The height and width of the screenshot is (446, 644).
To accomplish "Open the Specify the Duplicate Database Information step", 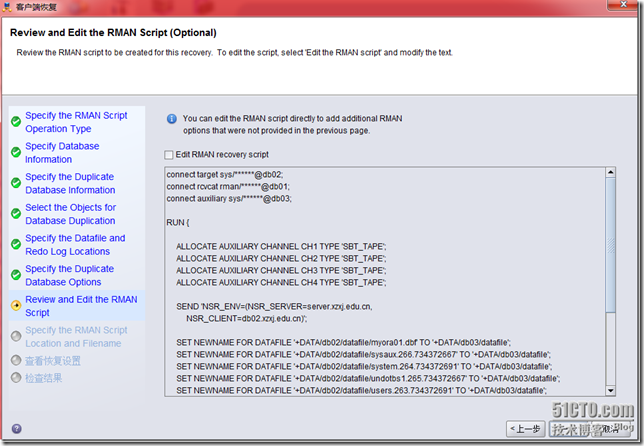I will 70,183.
